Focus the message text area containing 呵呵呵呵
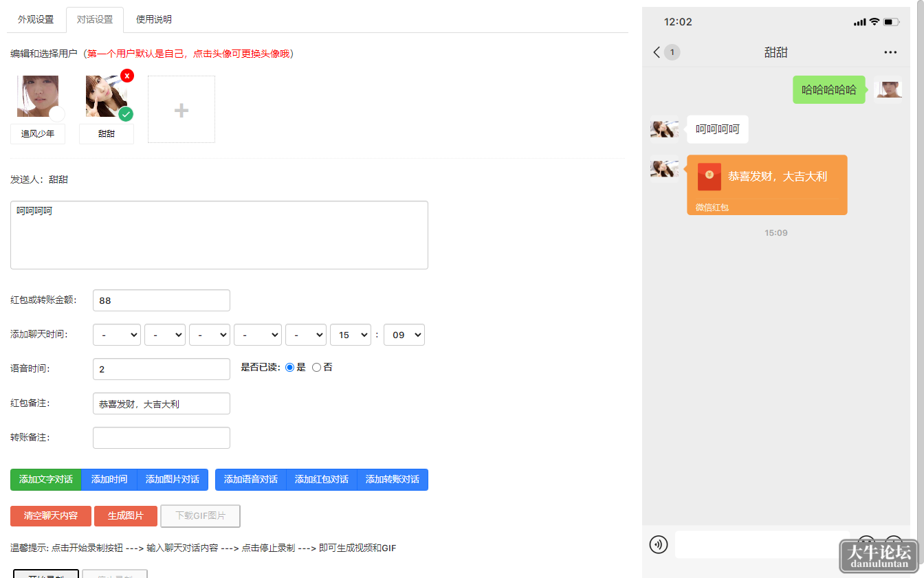The height and width of the screenshot is (578, 924). click(219, 235)
